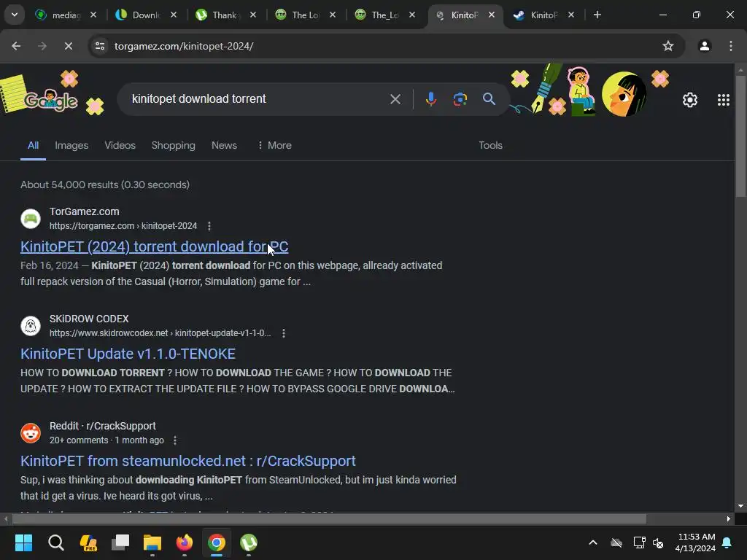Screen dimensions: 747x560
Task: Bookmark this page with the star icon
Action: 668,46
